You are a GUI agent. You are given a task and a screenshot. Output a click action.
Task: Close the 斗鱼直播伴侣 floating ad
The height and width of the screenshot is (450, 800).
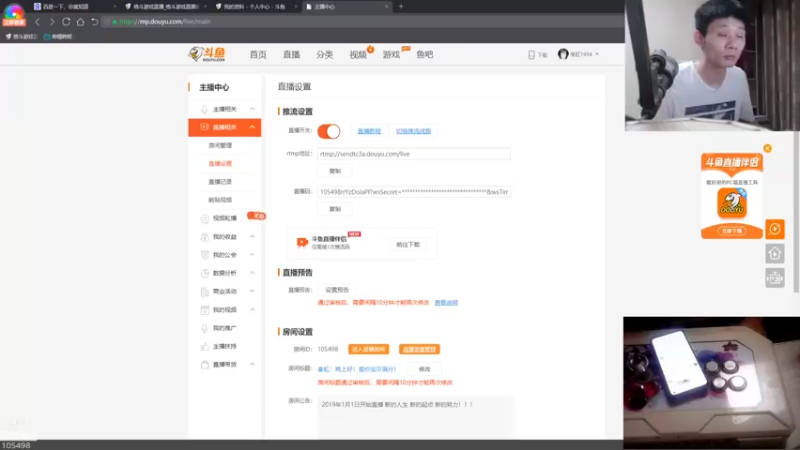tap(767, 148)
